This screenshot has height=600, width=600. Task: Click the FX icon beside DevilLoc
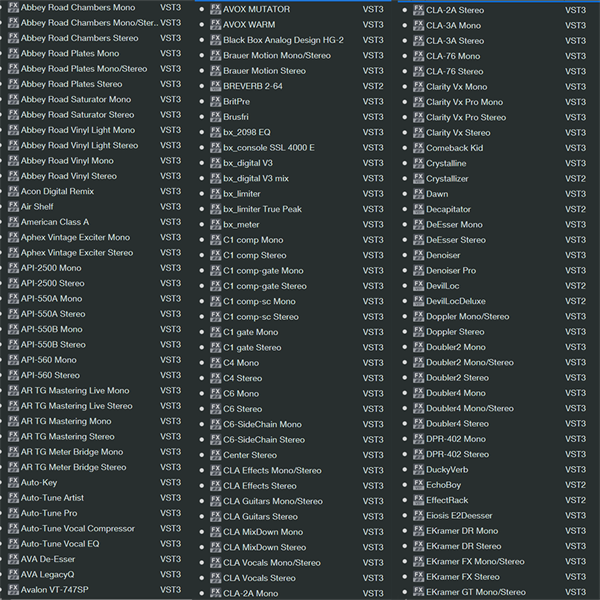(419, 285)
